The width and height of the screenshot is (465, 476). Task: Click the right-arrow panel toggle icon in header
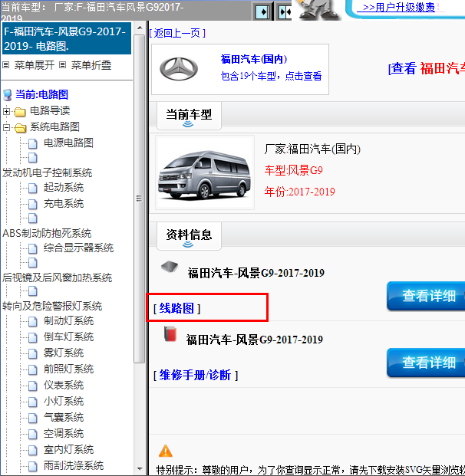pyautogui.click(x=262, y=12)
